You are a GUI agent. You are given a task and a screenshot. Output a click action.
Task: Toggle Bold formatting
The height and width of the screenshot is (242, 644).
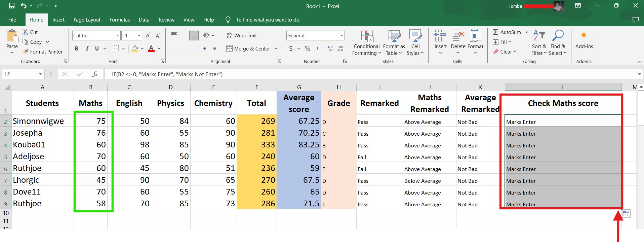[x=77, y=48]
